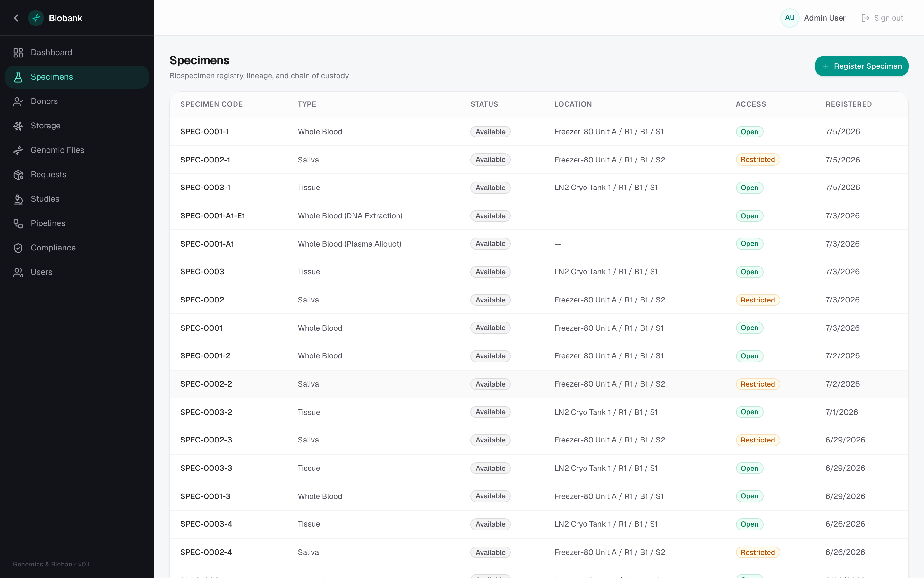Click the AU avatar circle
This screenshot has width=924, height=578.
790,18
